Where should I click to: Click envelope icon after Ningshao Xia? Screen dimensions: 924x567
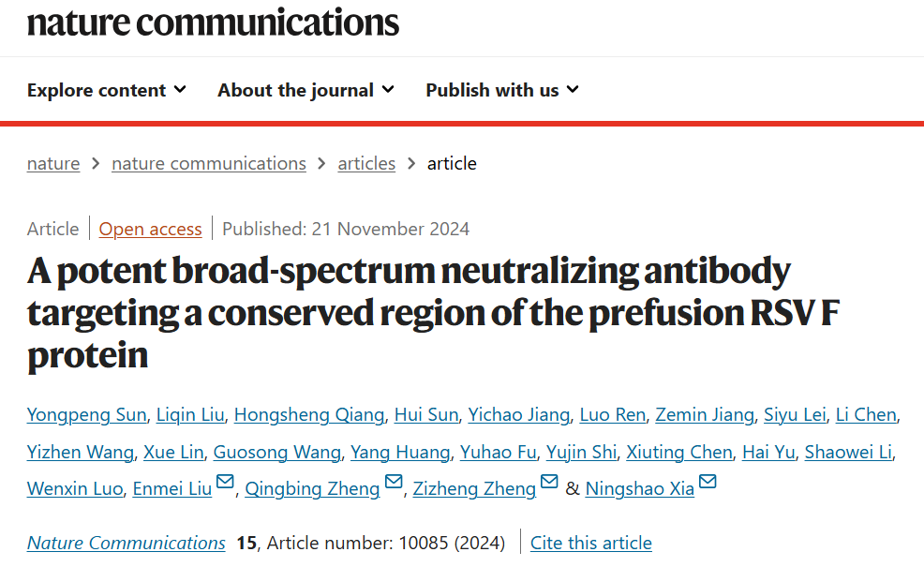(708, 483)
